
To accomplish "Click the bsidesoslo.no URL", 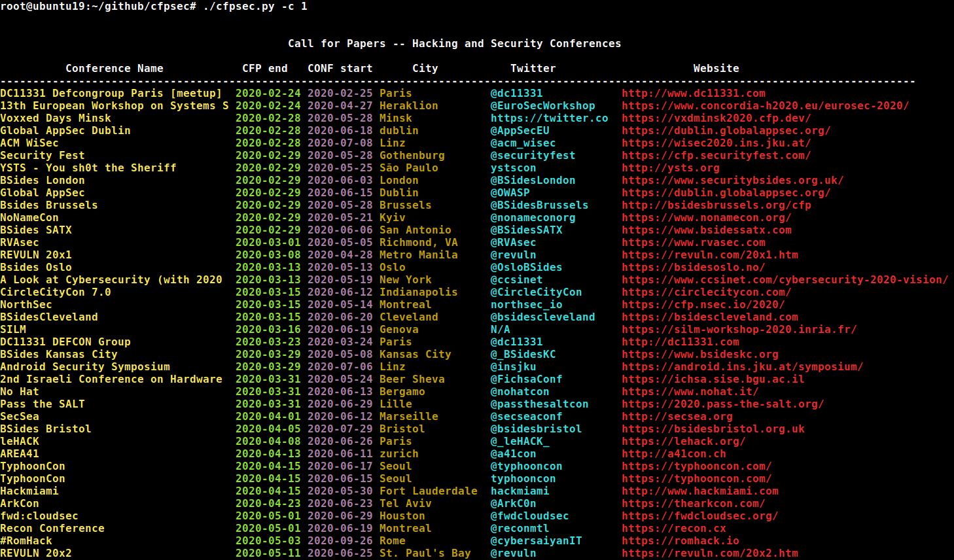I will click(694, 267).
